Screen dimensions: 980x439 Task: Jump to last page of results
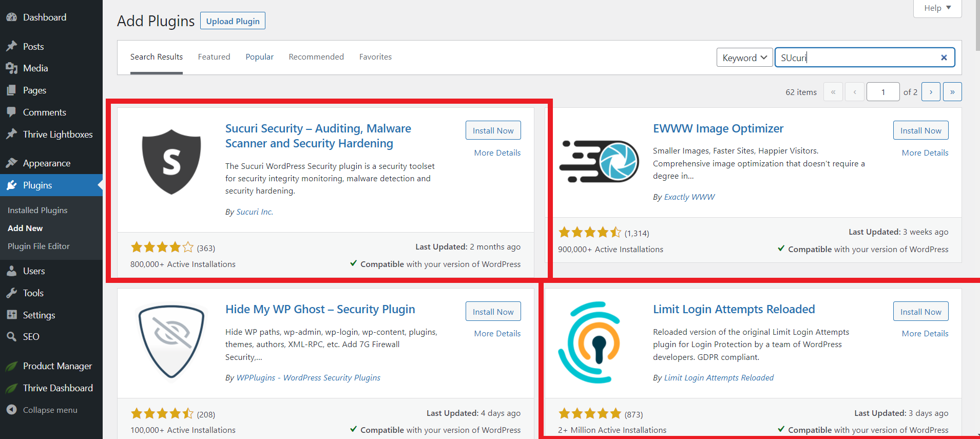coord(952,92)
